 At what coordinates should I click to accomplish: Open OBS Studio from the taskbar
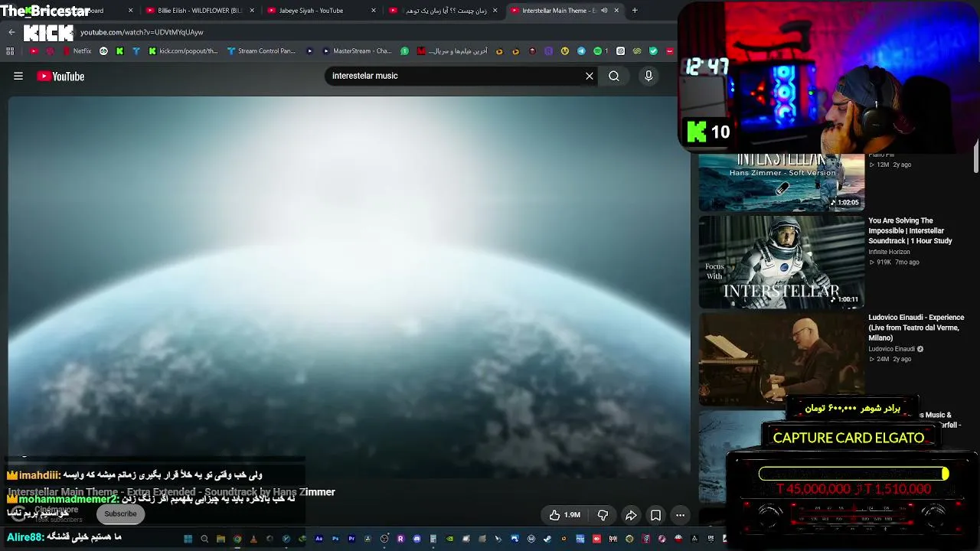(384, 539)
